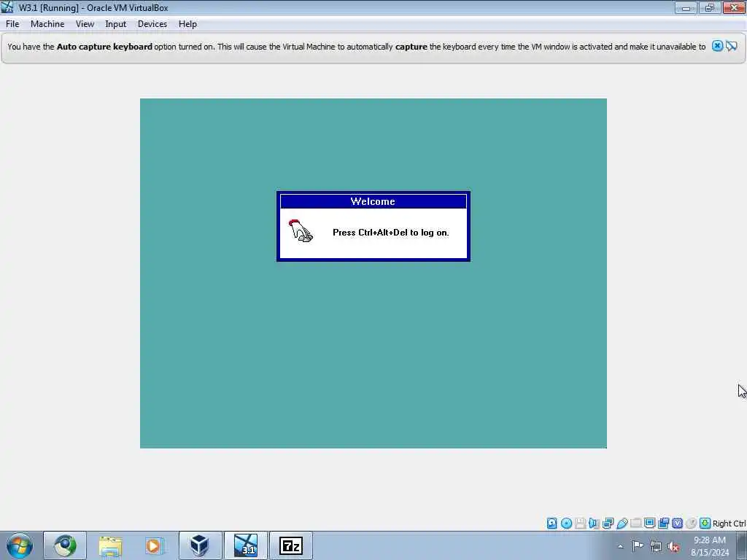Open the Chrome browser from the taskbar

click(x=65, y=545)
